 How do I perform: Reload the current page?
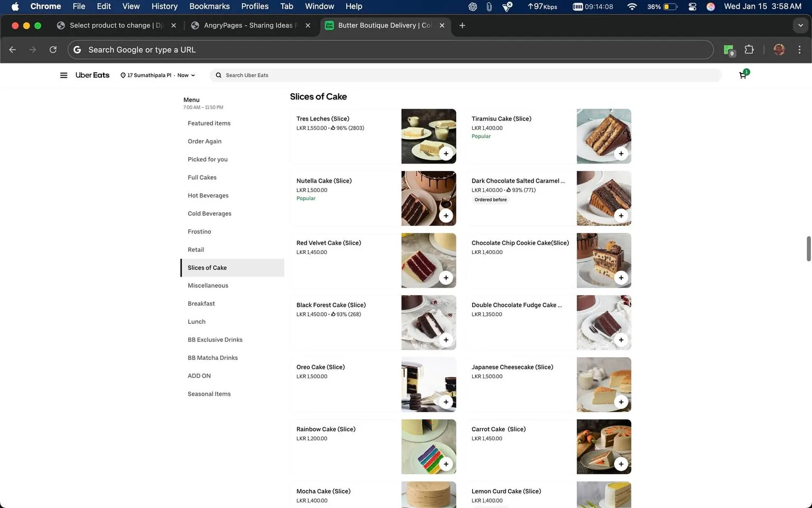[53, 50]
